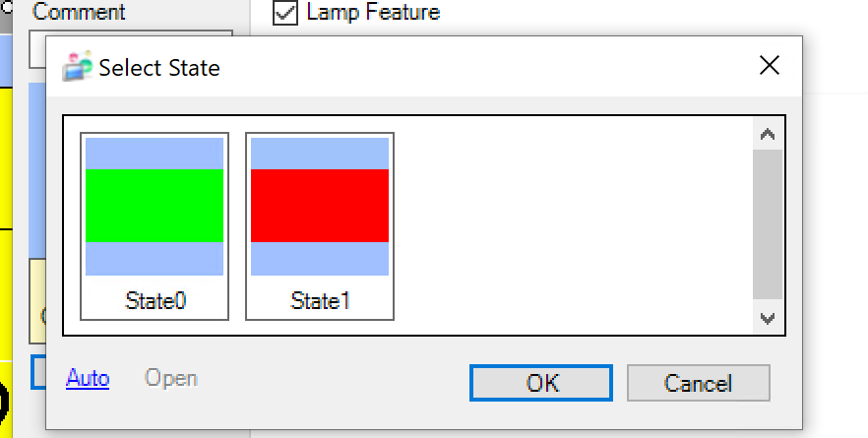Close the Select State dialog

[769, 66]
